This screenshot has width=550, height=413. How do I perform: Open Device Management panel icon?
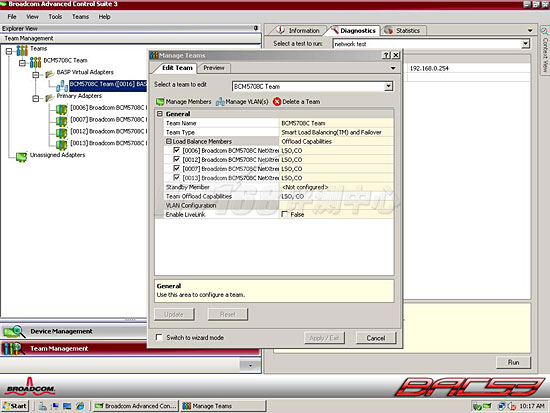[x=14, y=331]
